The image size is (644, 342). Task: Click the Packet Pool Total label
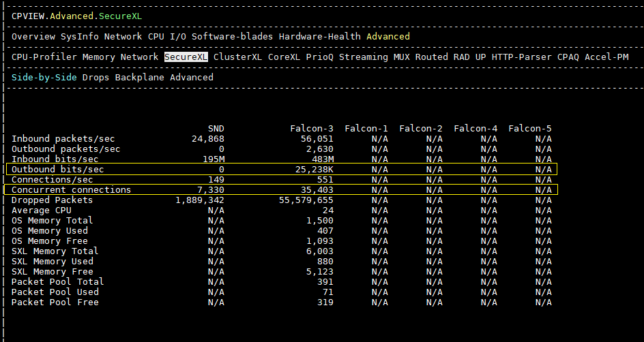pyautogui.click(x=57, y=282)
